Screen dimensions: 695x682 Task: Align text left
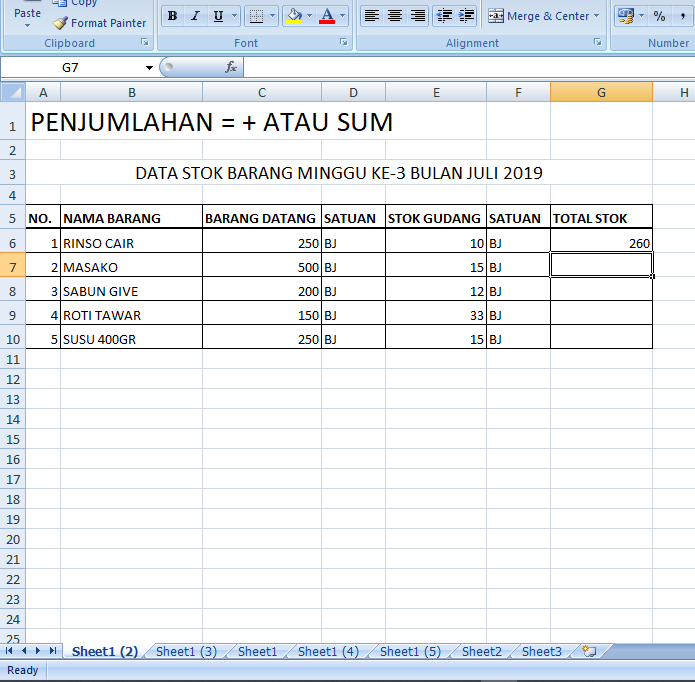point(371,16)
